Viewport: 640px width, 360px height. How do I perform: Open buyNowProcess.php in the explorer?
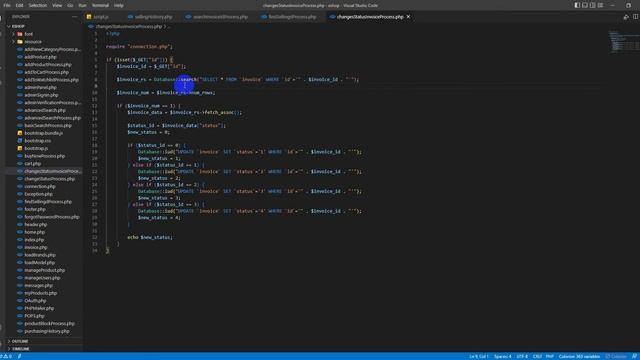tap(44, 156)
